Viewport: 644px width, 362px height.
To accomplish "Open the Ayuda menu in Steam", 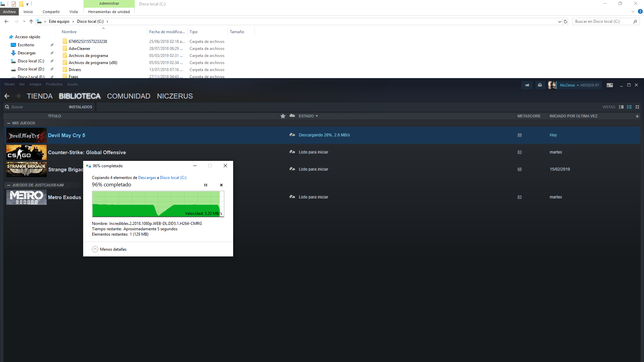I will pyautogui.click(x=72, y=84).
